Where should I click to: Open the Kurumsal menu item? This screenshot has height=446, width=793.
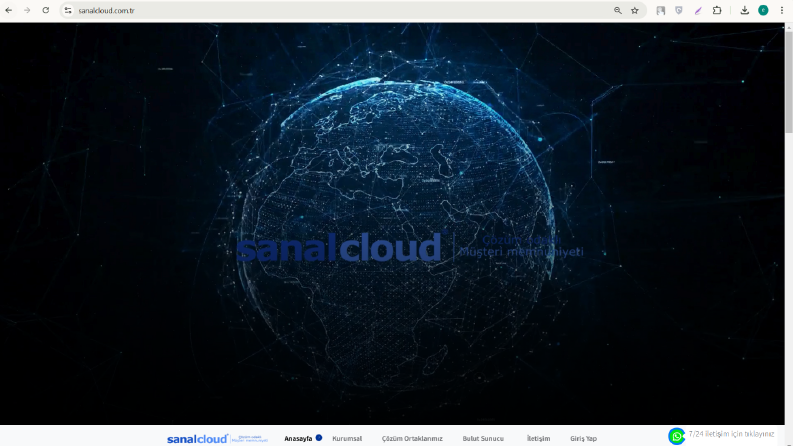coord(347,438)
